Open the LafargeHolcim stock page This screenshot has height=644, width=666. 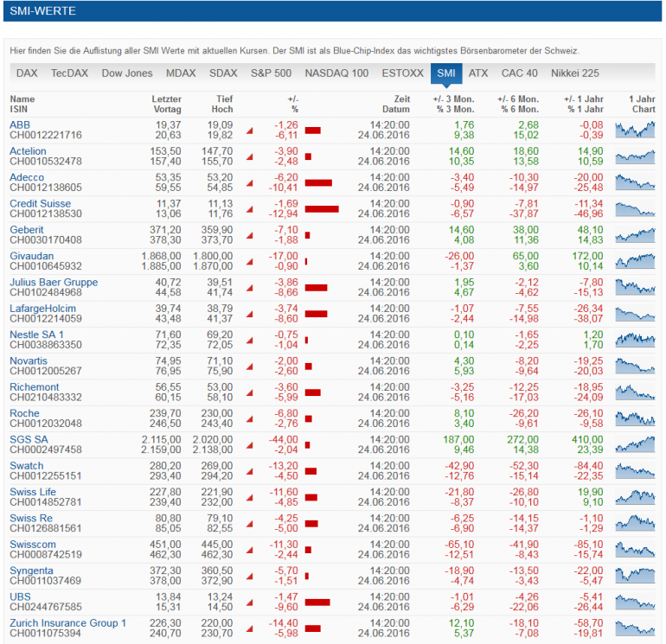pyautogui.click(x=43, y=309)
